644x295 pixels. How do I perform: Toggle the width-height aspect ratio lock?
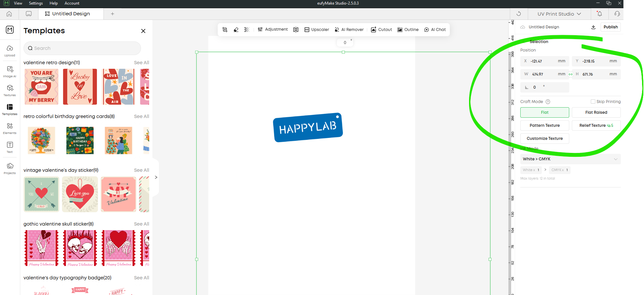[571, 74]
